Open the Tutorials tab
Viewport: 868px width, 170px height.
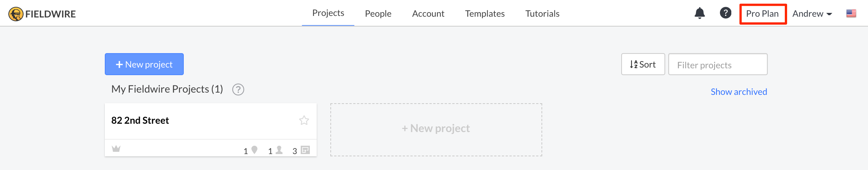pos(542,14)
